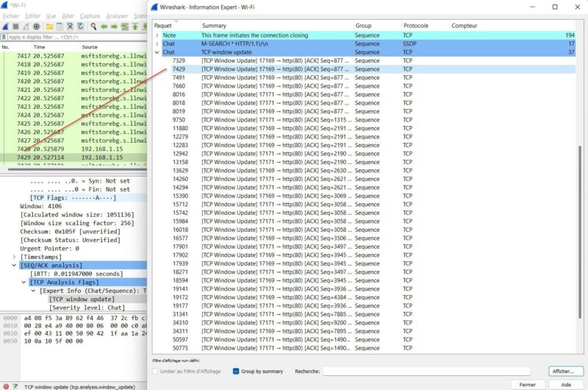The image size is (588, 390).
Task: Click the Afficher... button
Action: (566, 371)
